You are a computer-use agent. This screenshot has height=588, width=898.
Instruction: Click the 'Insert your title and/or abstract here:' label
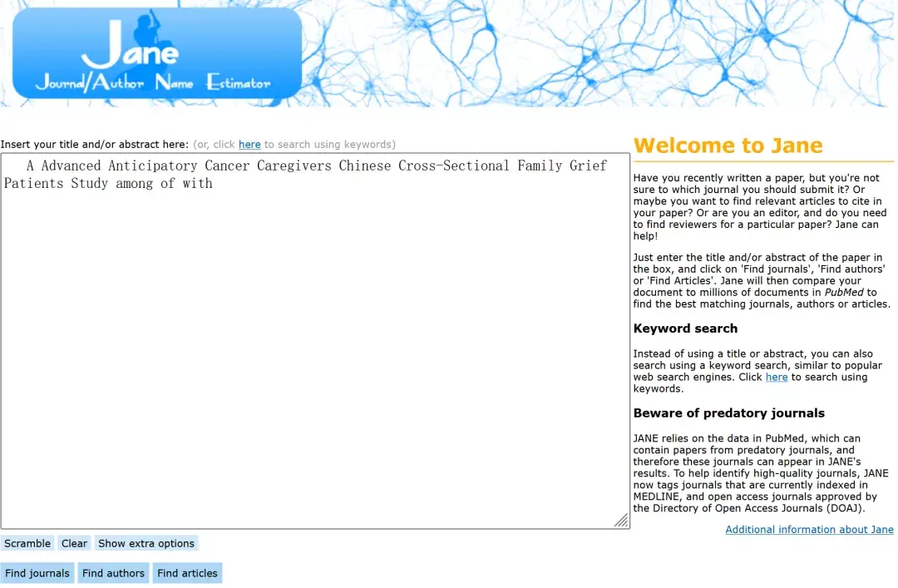click(95, 145)
